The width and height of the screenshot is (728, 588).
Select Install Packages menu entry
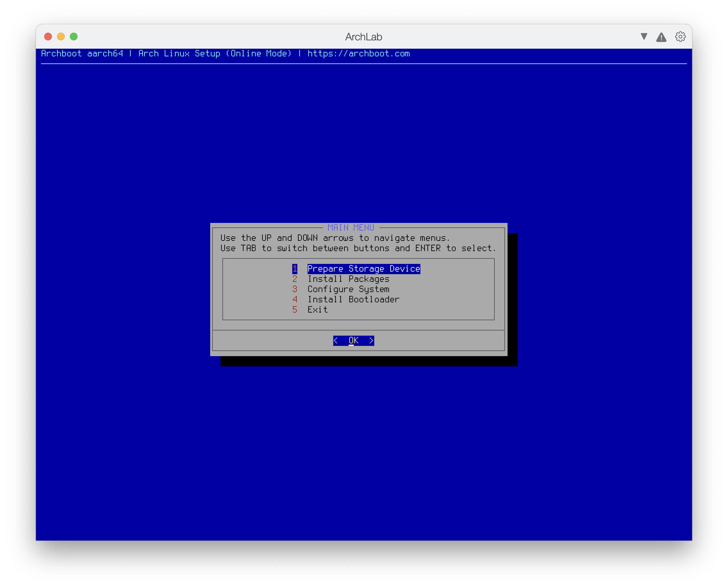pos(348,279)
